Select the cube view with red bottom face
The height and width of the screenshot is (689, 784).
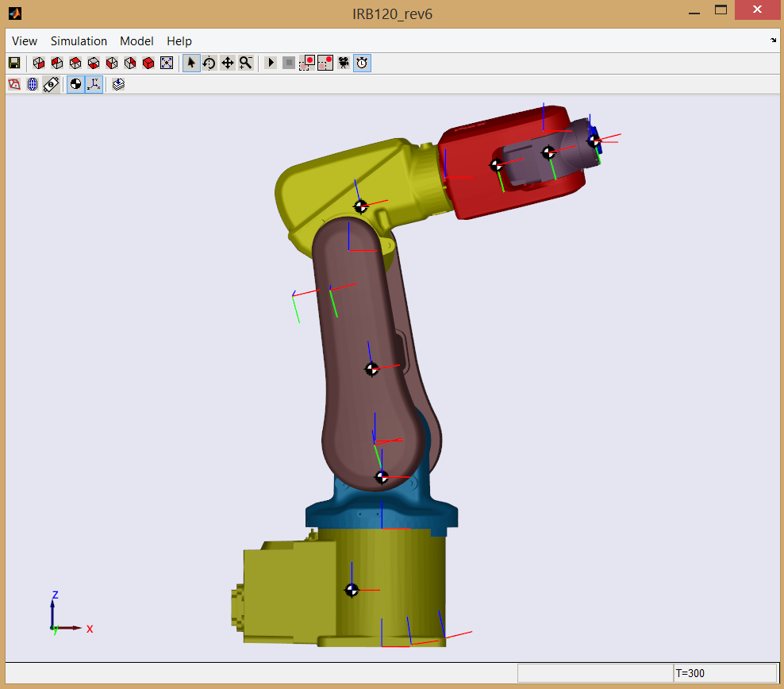[94, 63]
